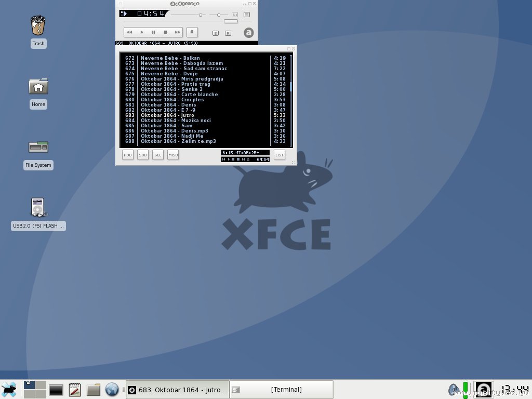Launch web browser globe panel icon
This screenshot has height=399, width=532.
pyautogui.click(x=112, y=390)
